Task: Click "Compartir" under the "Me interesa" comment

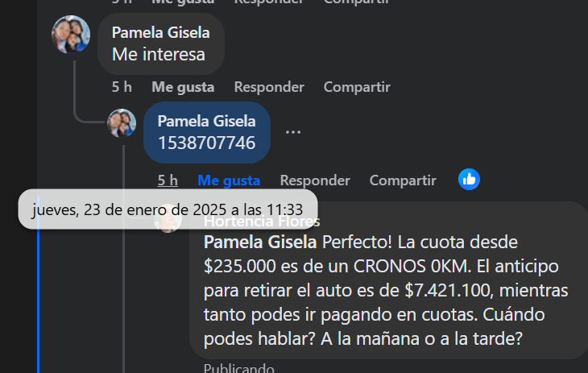Action: point(357,86)
